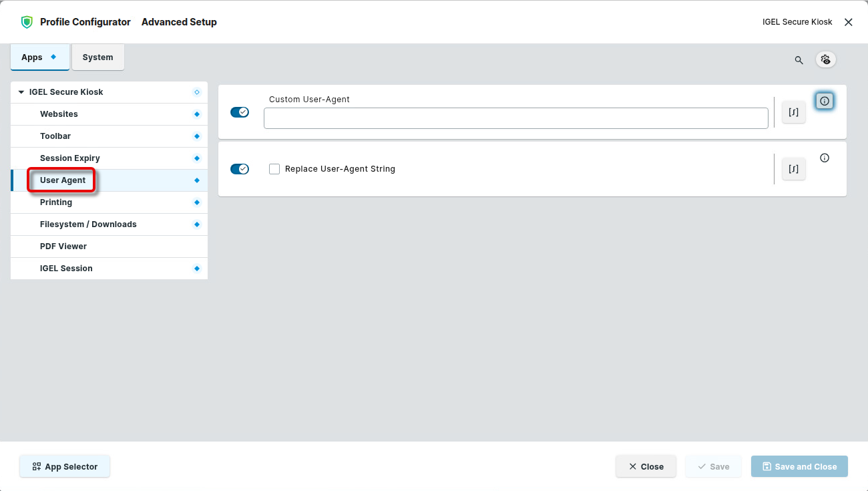868x491 pixels.
Task: Click the settings eye icon near search
Action: [x=826, y=59]
